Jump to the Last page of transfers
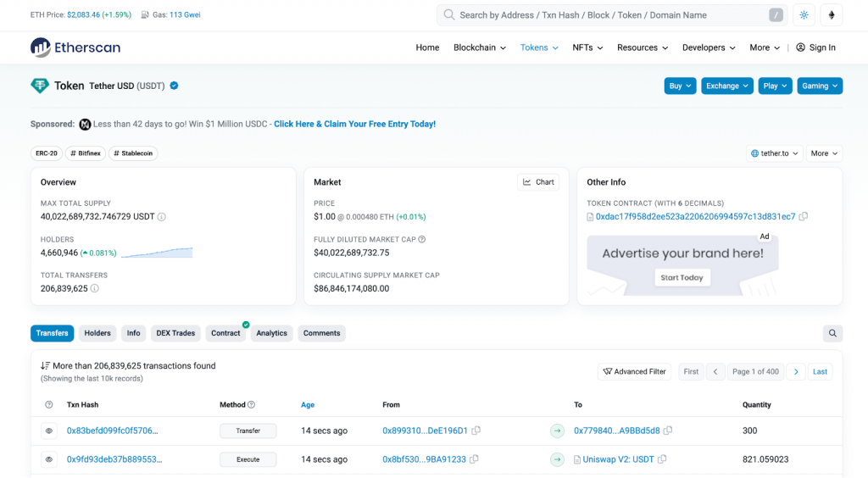 pyautogui.click(x=820, y=372)
